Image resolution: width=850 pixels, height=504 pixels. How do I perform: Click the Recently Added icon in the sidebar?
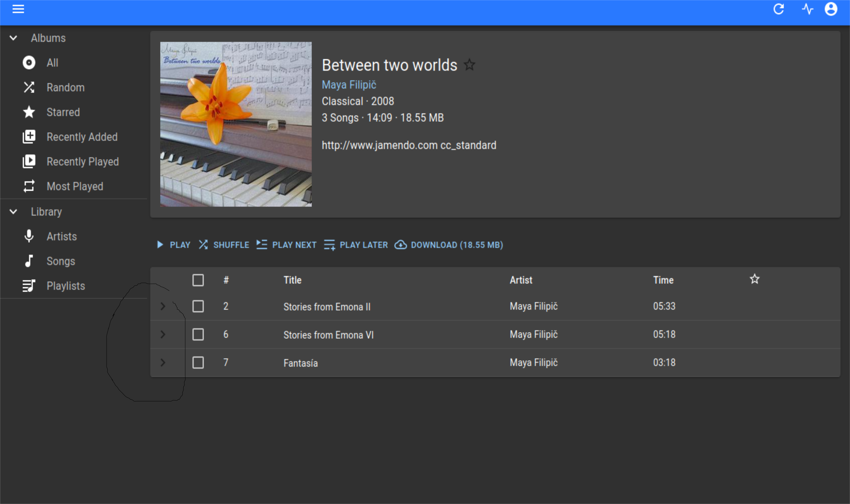(x=29, y=137)
